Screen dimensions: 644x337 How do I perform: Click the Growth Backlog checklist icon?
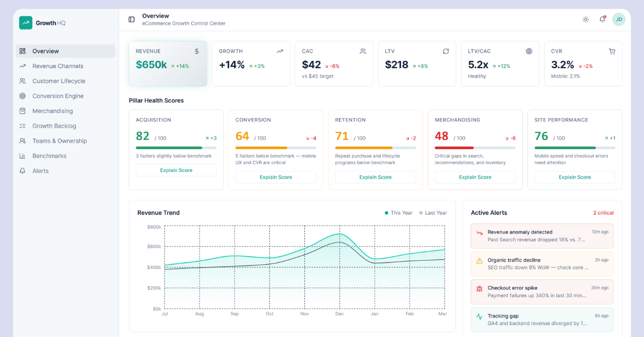tap(23, 126)
